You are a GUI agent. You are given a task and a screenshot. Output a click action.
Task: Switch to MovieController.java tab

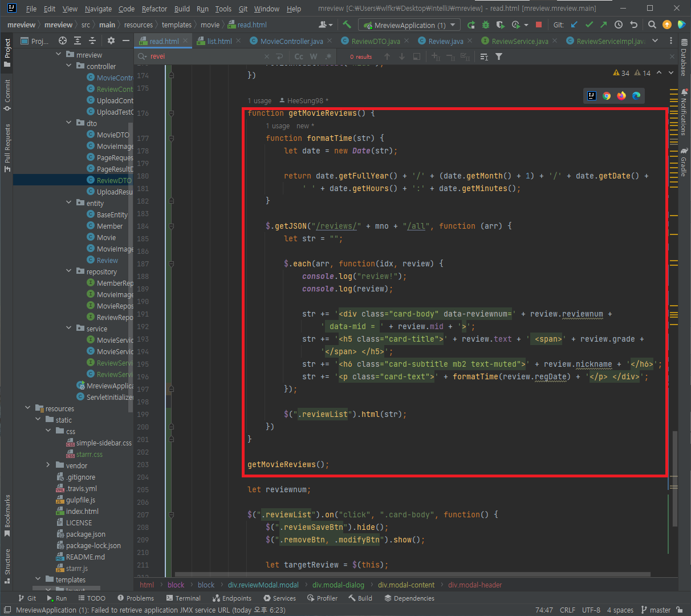(291, 41)
